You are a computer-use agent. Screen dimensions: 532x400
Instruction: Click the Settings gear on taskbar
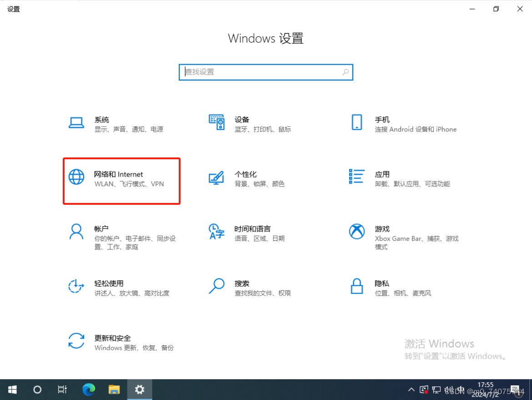(x=140, y=390)
